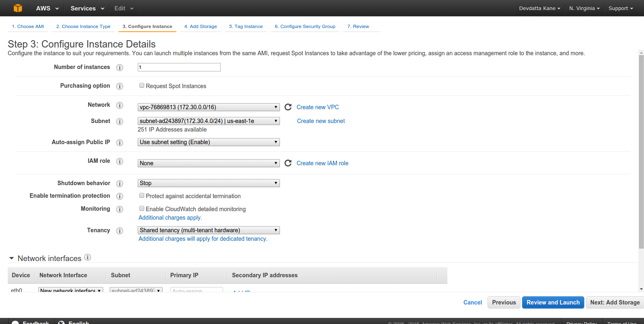Click Create new VPC link
This screenshot has width=644, height=324.
pyautogui.click(x=318, y=107)
